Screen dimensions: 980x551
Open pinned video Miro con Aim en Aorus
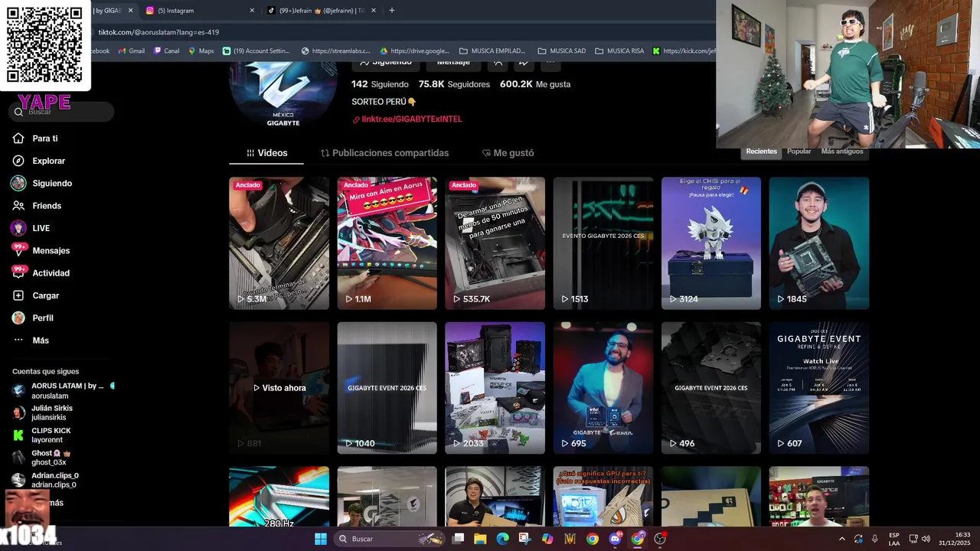tap(387, 243)
